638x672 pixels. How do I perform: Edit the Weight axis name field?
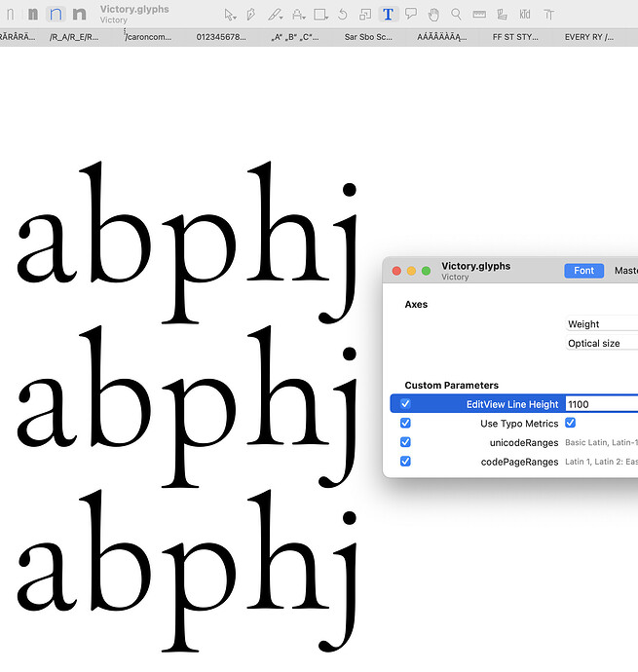602,324
